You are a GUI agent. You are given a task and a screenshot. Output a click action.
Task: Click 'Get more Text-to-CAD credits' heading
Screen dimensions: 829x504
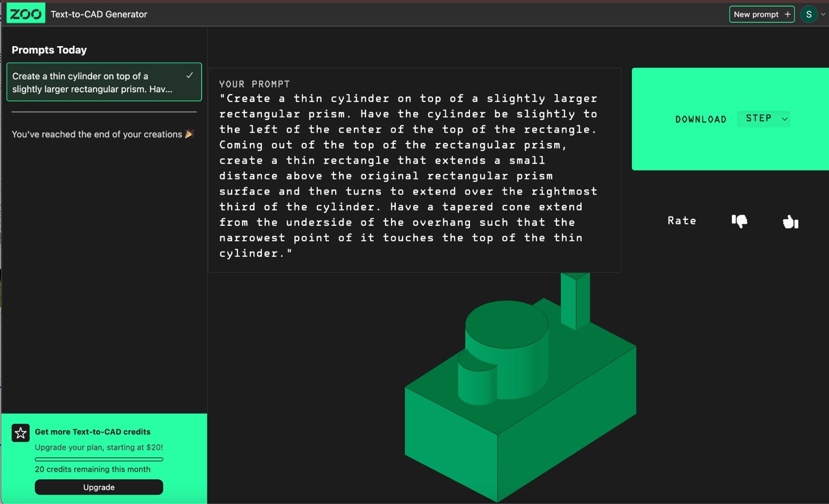pyautogui.click(x=92, y=432)
